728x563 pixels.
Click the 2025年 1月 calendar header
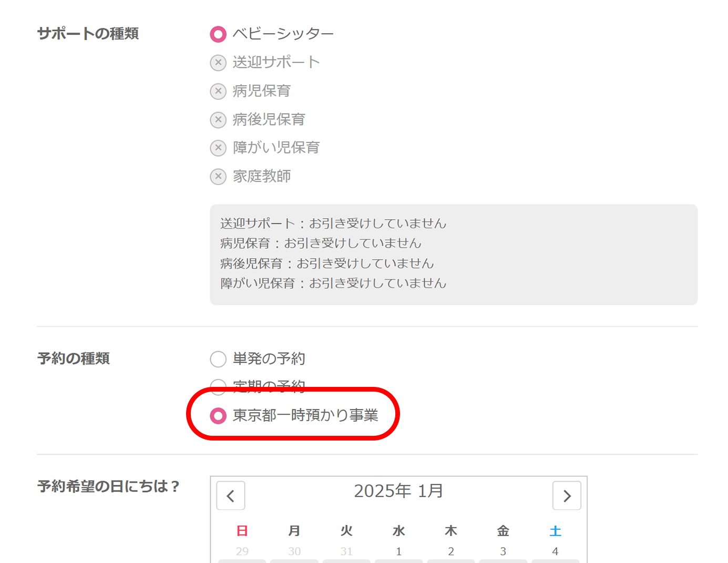398,491
